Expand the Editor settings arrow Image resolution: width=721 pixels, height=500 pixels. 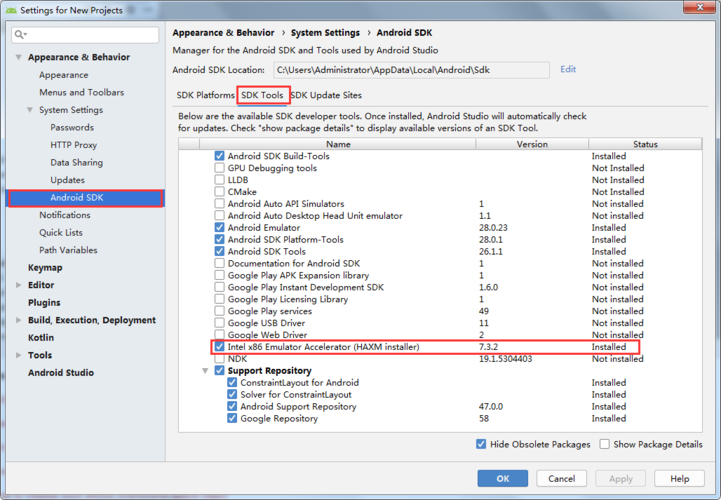tap(18, 285)
